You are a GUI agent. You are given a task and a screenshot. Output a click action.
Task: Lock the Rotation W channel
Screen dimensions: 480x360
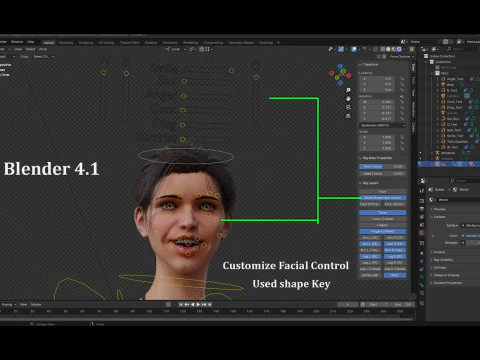tap(402, 102)
